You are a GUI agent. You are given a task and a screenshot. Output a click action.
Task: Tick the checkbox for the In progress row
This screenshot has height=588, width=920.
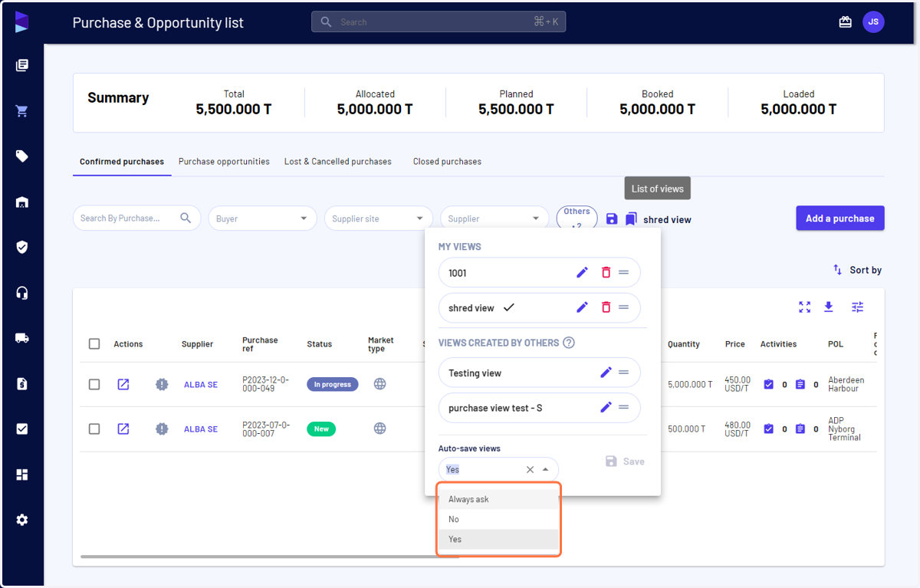[x=94, y=384]
